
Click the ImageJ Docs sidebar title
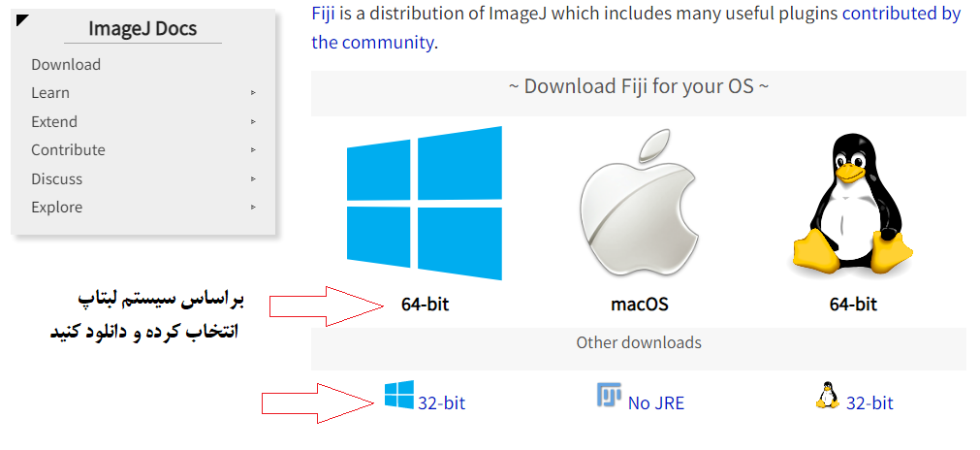click(142, 28)
